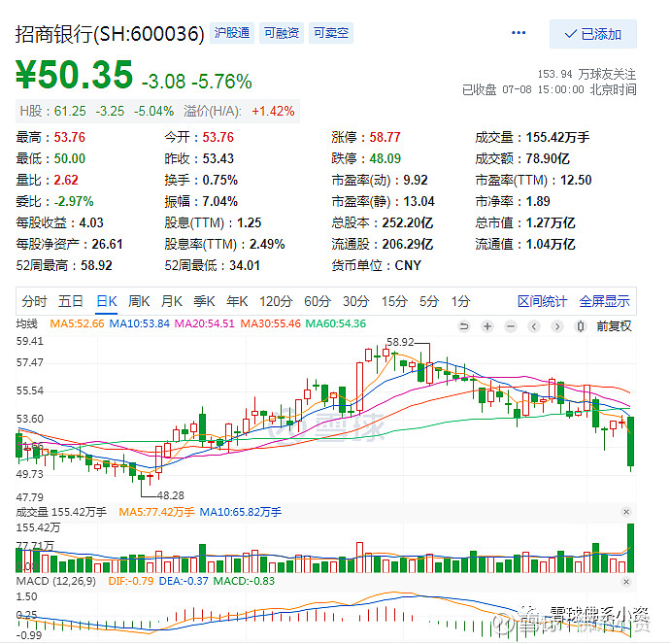670x644 pixels.
Task: Close the MACD indicator panel
Action: click(626, 582)
